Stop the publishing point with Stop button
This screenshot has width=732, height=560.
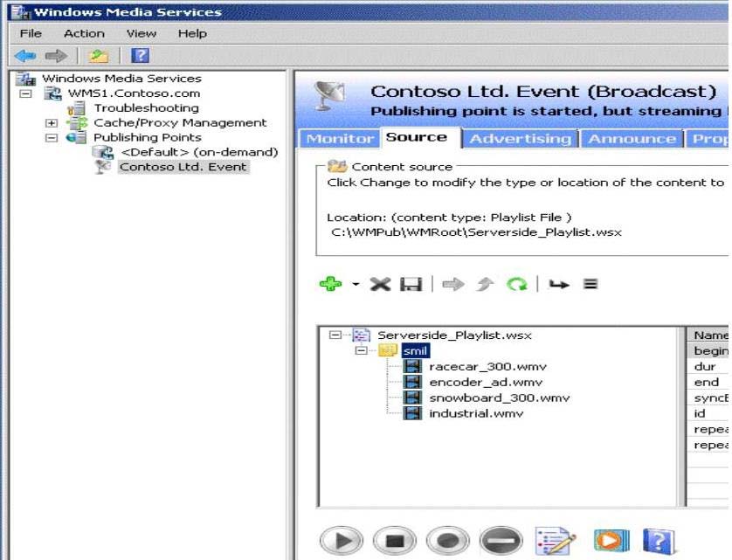[x=395, y=541]
